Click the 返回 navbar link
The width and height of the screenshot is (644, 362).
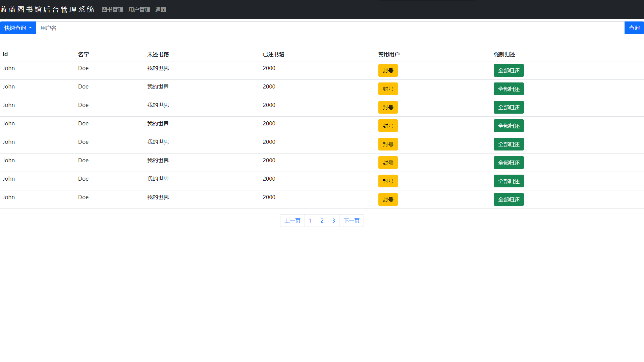pyautogui.click(x=161, y=10)
